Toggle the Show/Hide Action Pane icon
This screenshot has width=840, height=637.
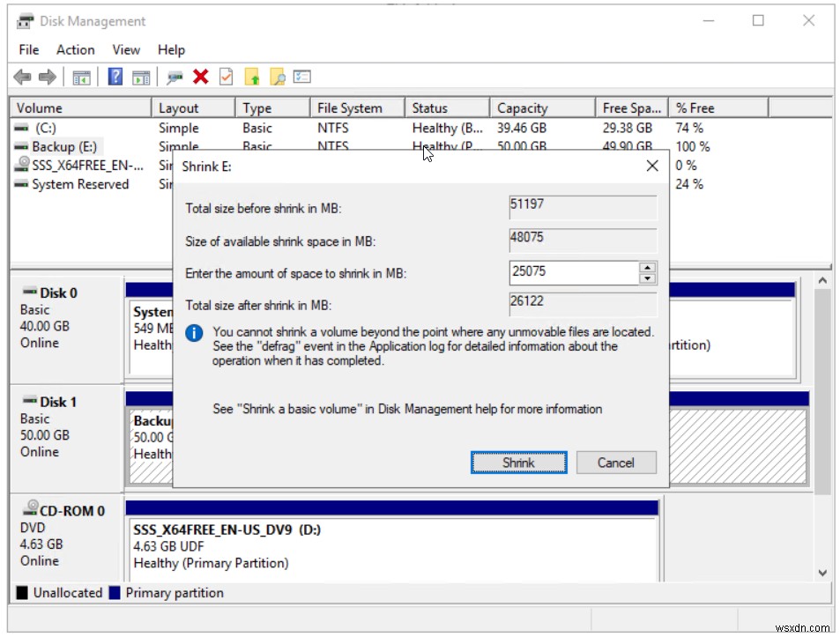[x=142, y=77]
